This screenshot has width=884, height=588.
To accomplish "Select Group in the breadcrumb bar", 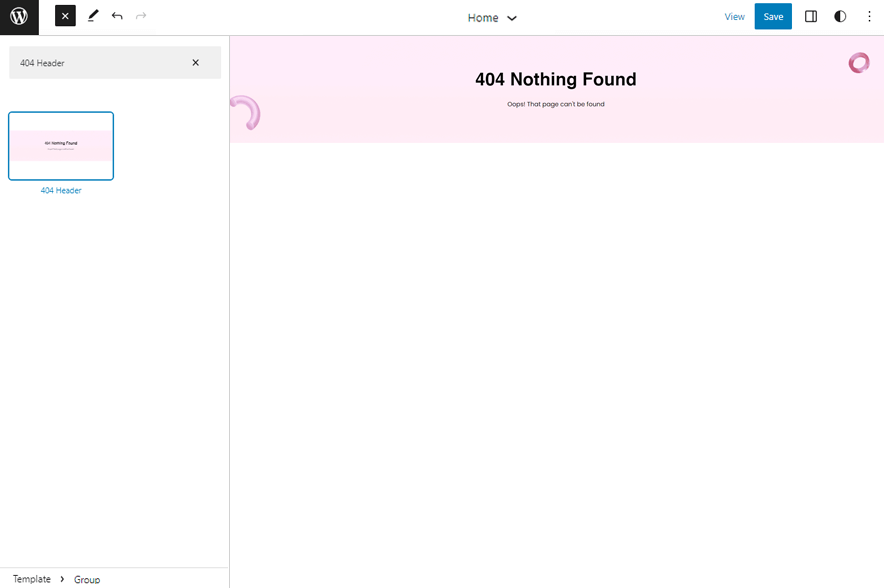I will [87, 579].
